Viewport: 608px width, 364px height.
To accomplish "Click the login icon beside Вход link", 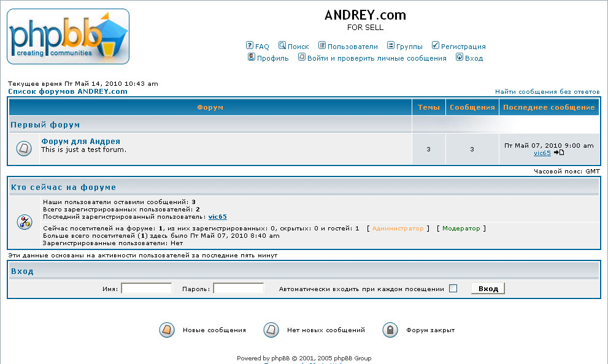I will tap(459, 57).
